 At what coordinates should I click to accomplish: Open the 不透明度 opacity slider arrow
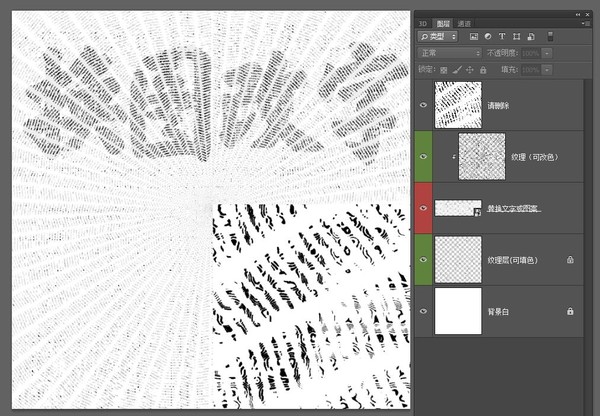(547, 53)
